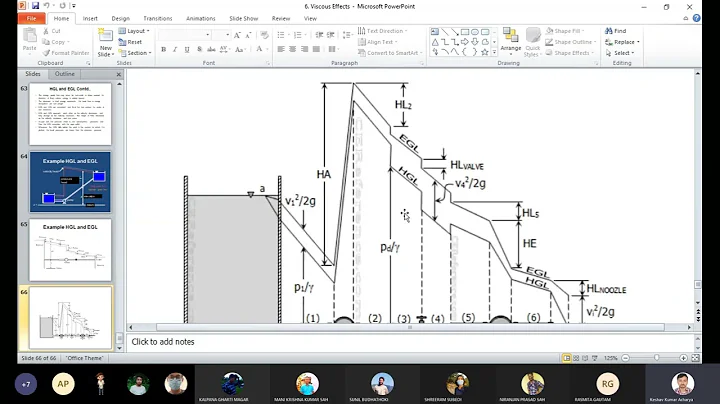This screenshot has height=404, width=720.
Task: Click Shape Effects button
Action: pos(569,53)
